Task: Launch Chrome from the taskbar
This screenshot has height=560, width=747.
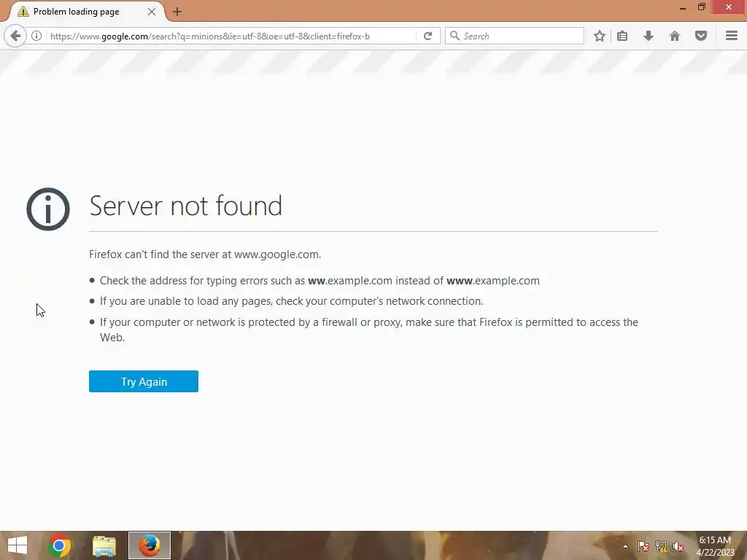Action: pyautogui.click(x=59, y=545)
